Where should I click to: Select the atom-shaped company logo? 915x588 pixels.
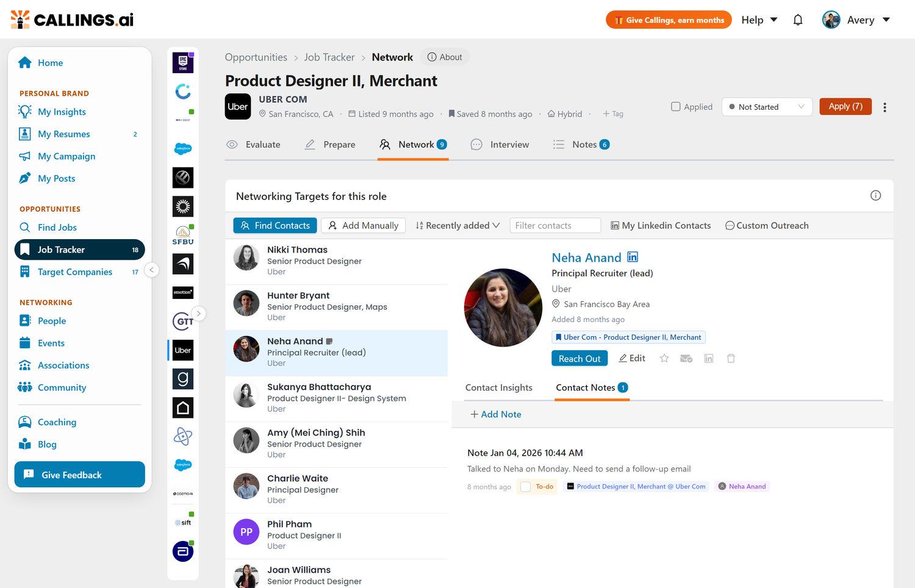coord(183,436)
